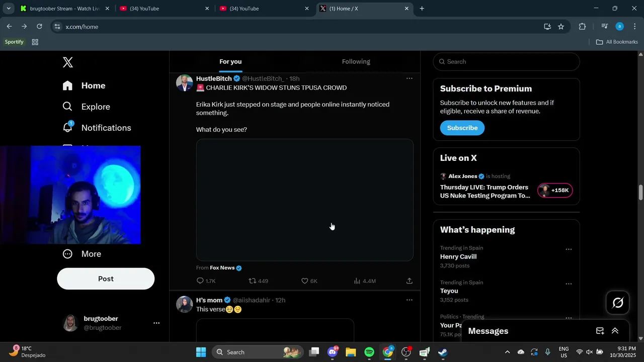
Task: Open more options on HustleBitch post
Action: pyautogui.click(x=410, y=78)
